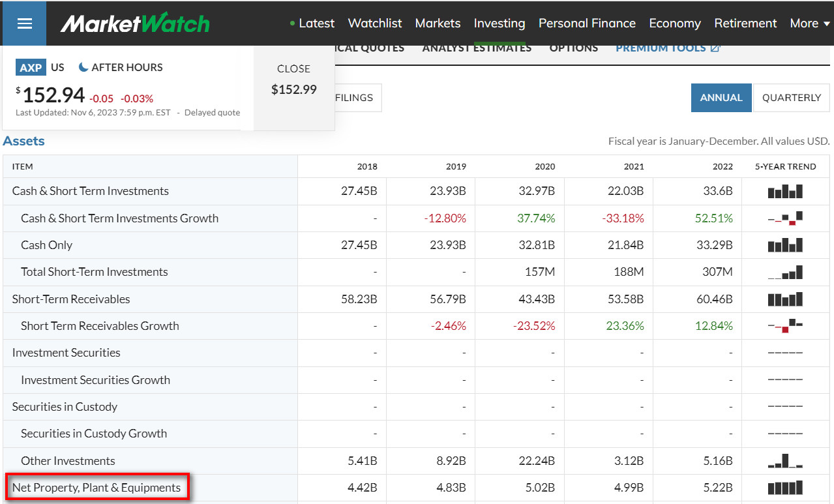Click the Short Term Receivables Growth trend chart

[x=785, y=325]
